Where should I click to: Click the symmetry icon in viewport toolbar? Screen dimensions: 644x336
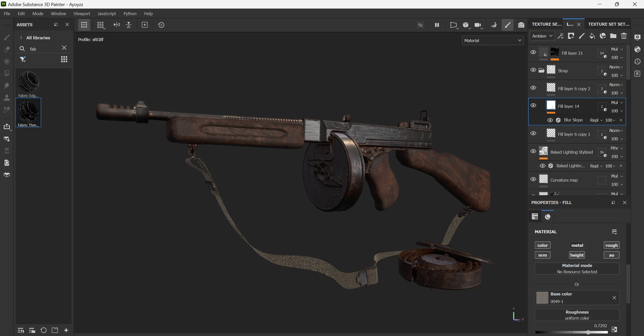(x=116, y=25)
